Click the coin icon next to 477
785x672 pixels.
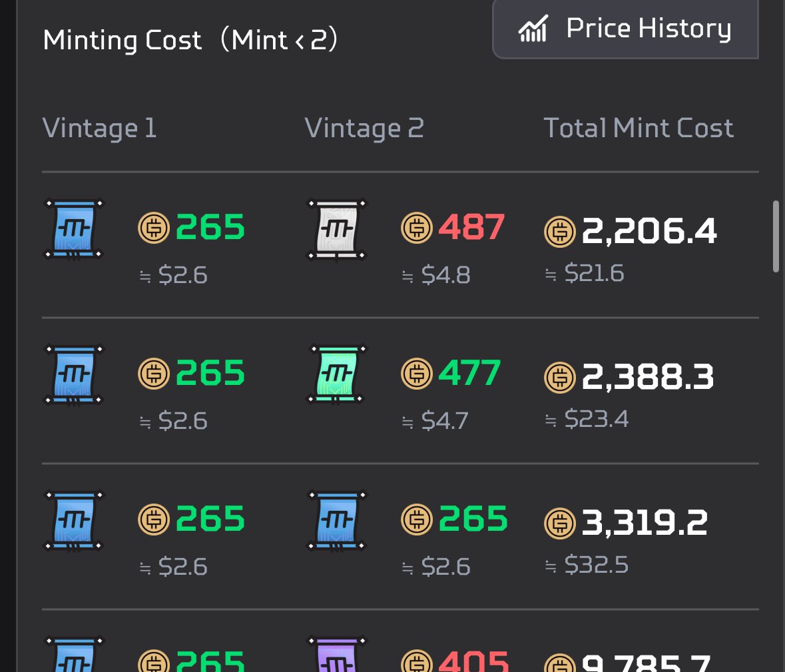pos(417,373)
